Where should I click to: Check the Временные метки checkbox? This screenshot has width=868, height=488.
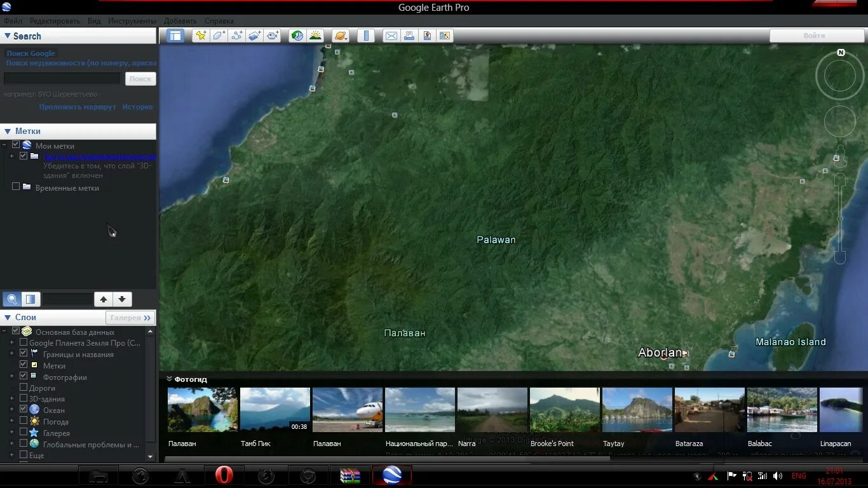point(16,187)
